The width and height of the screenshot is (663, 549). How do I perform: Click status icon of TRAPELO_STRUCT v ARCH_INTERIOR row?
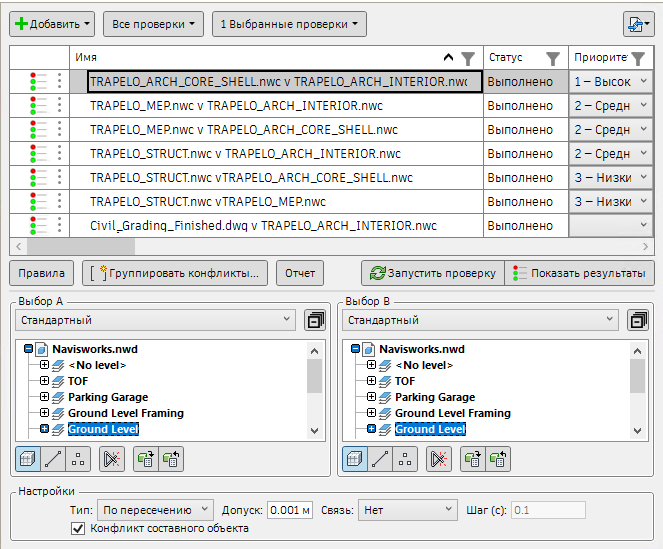[x=38, y=154]
